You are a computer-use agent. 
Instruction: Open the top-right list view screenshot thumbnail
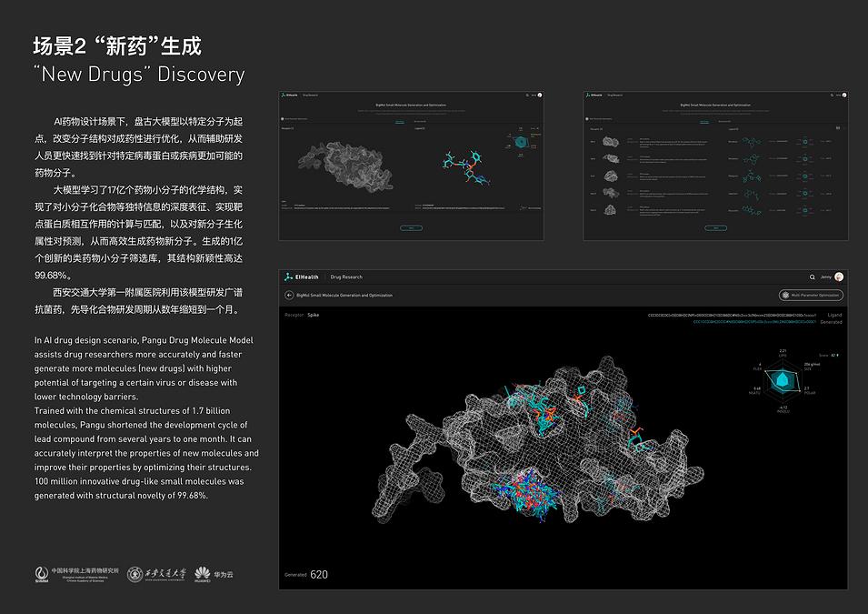click(715, 165)
